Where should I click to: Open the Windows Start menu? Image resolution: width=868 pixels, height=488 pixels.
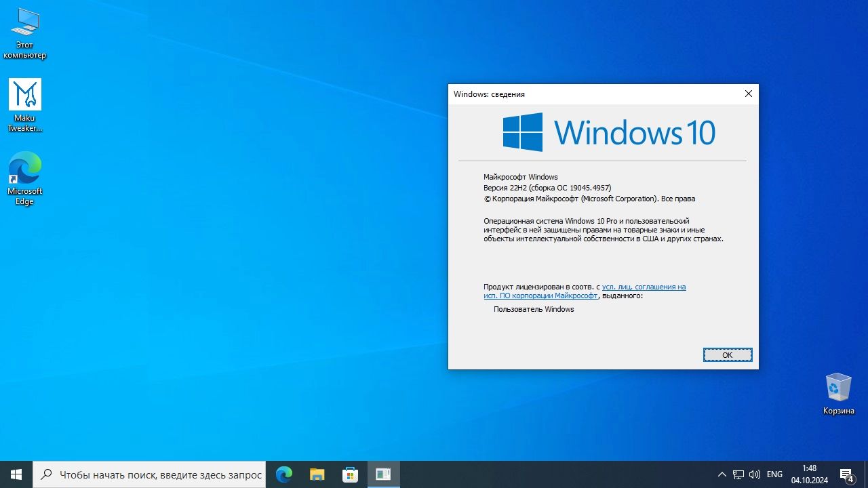pyautogui.click(x=16, y=474)
